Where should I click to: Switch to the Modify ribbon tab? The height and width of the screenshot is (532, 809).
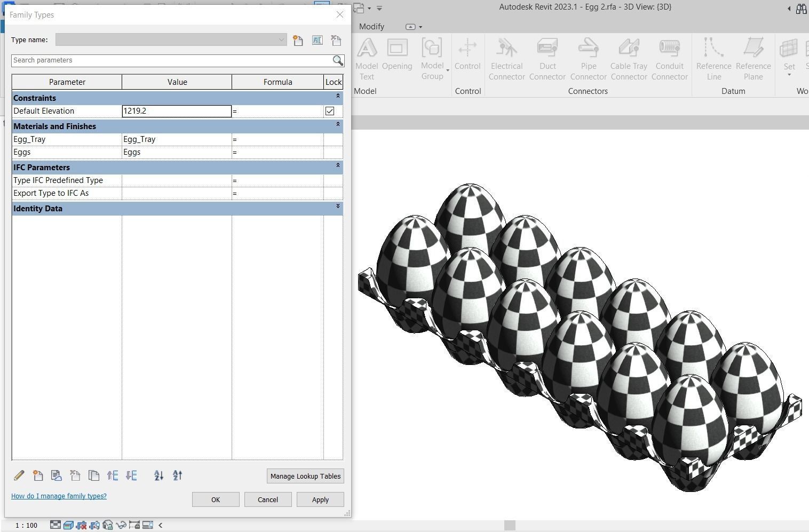tap(371, 27)
